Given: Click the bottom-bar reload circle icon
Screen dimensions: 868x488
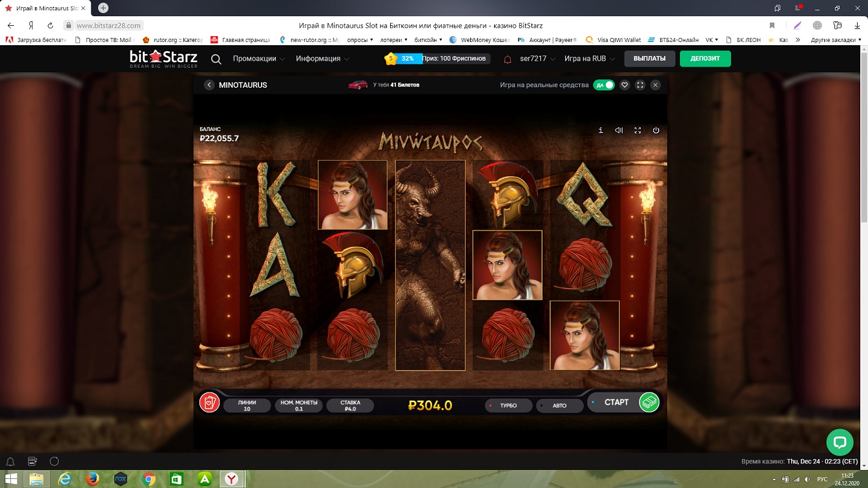Looking at the screenshot, I should click(x=54, y=462).
